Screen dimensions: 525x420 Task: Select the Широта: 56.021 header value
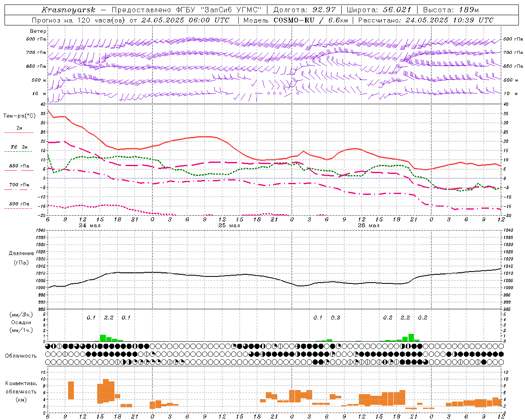click(x=379, y=10)
